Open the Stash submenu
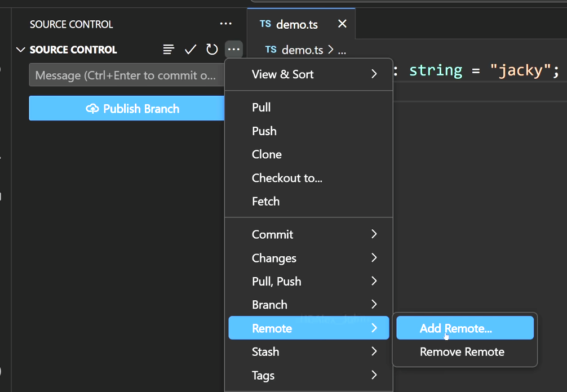The height and width of the screenshot is (392, 567). 308,351
